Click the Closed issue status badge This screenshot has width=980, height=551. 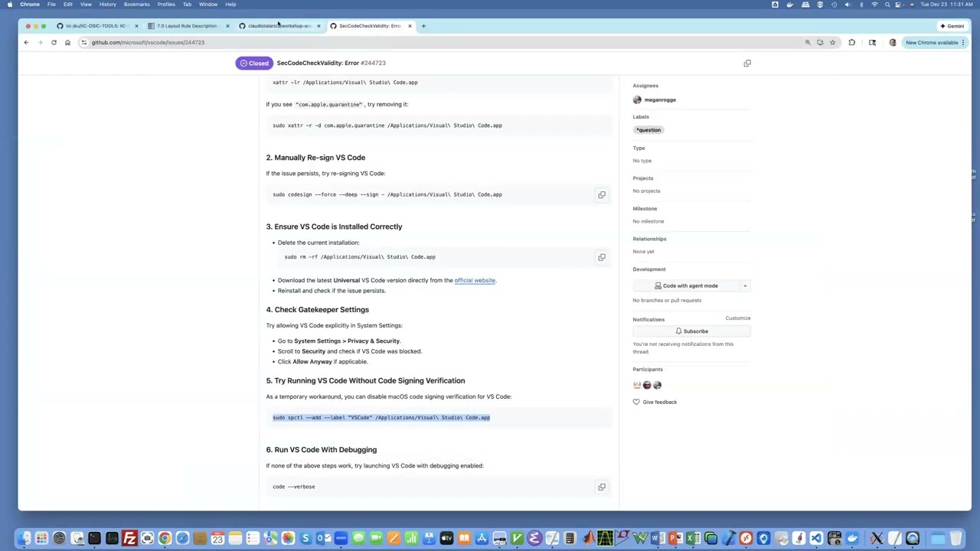point(254,63)
